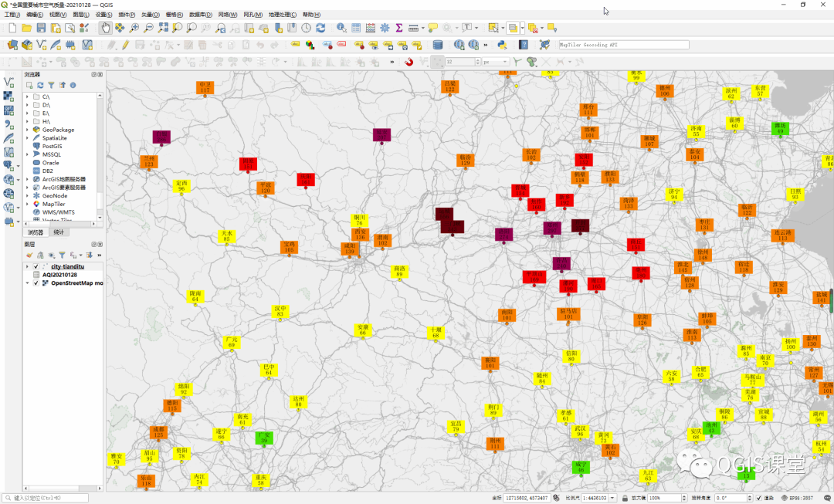Screen dimensions: 834x504
Task: Expand the D:\ drive node
Action: [x=27, y=105]
